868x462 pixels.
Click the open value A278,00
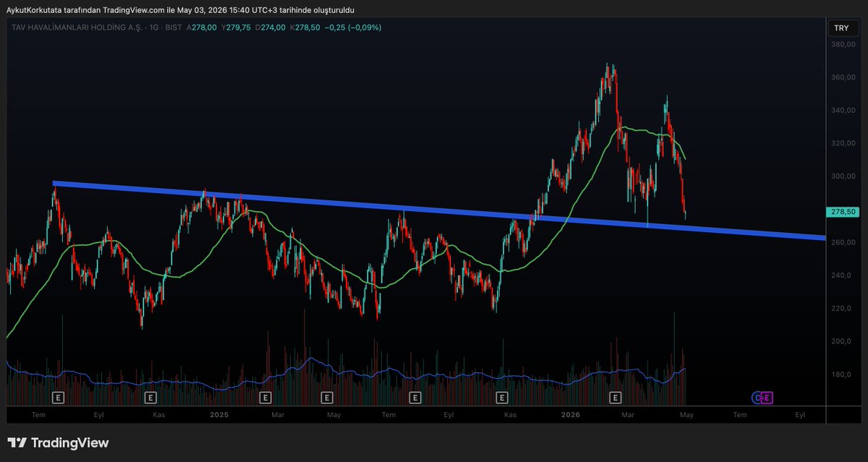tap(202, 27)
